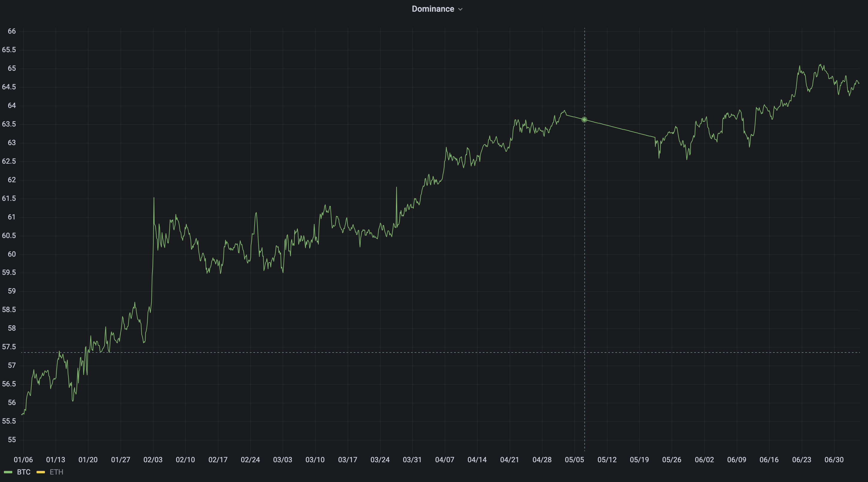This screenshot has height=482, width=868.
Task: Click the x-axis label 03/31
Action: click(412, 460)
